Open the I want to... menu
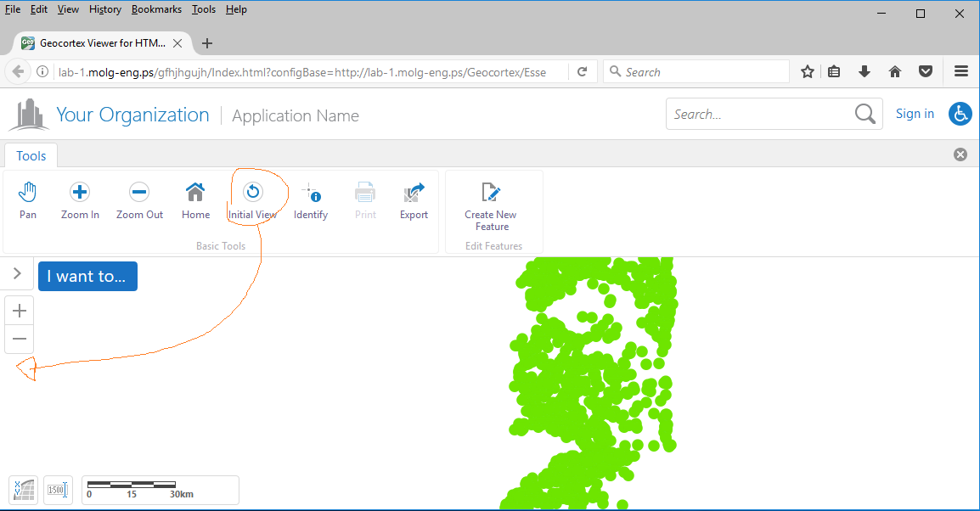 87,276
